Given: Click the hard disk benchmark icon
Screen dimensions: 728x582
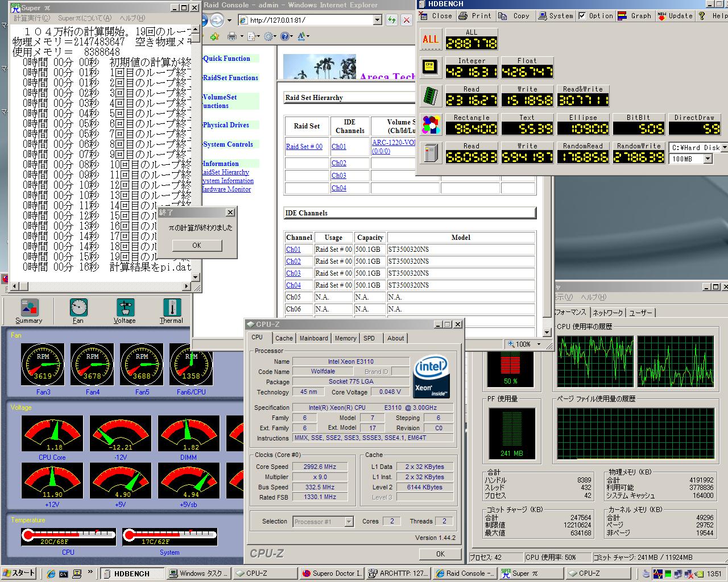Looking at the screenshot, I should pyautogui.click(x=430, y=153).
